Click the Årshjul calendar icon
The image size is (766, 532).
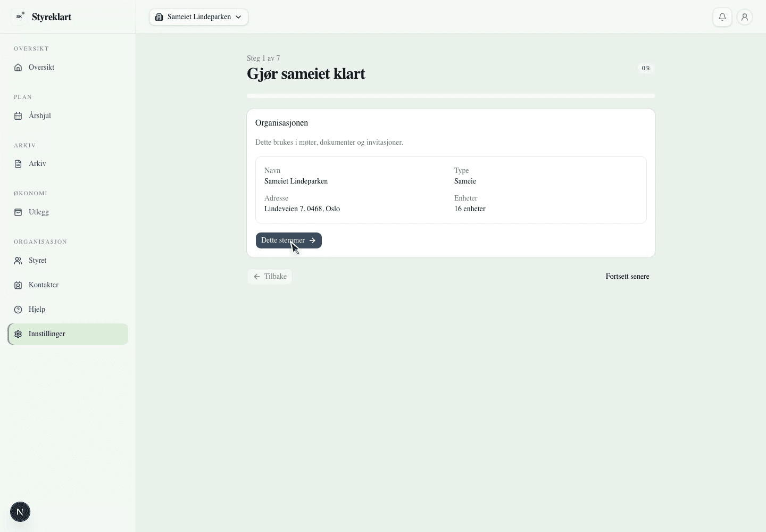point(18,116)
